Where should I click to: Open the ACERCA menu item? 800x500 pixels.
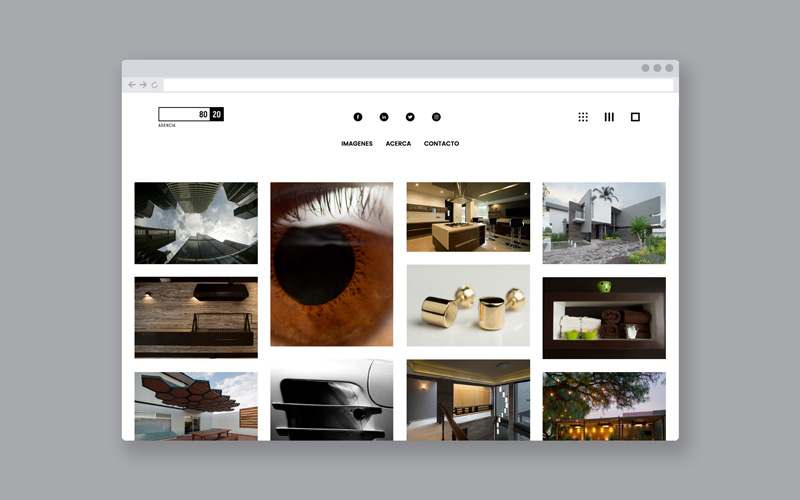click(398, 144)
